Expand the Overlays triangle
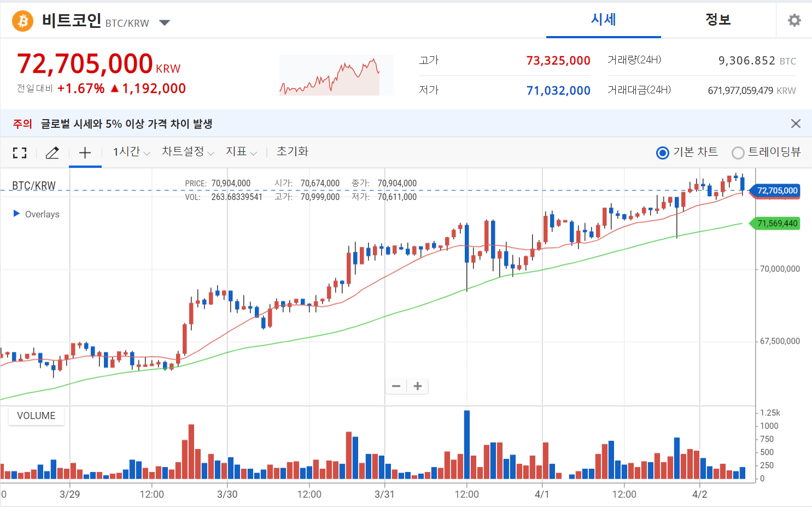 click(x=16, y=214)
